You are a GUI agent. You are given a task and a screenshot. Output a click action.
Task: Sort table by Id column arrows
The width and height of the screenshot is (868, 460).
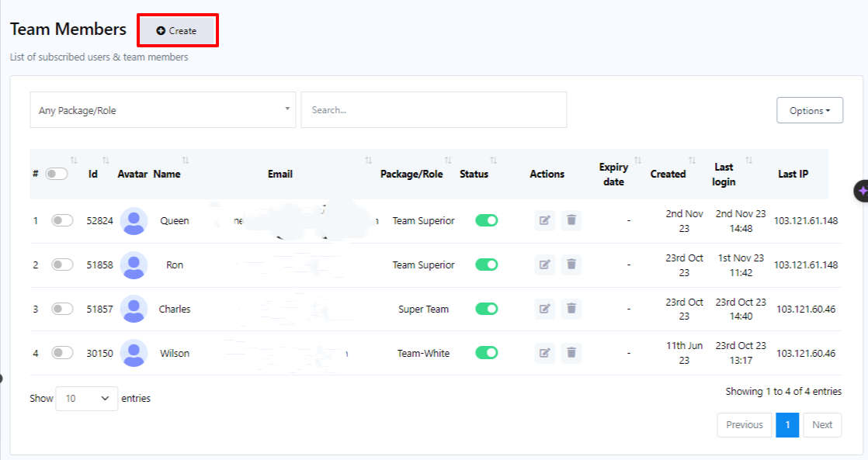pos(106,161)
